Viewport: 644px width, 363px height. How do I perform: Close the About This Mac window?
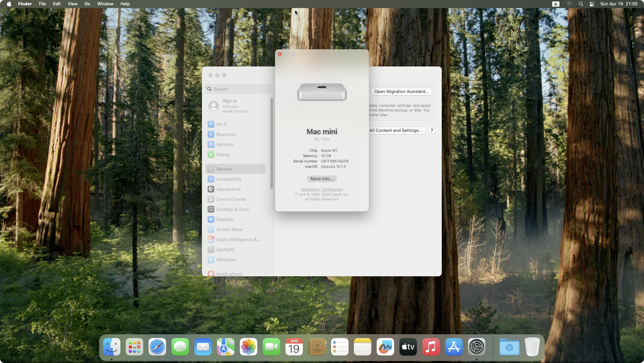point(280,54)
